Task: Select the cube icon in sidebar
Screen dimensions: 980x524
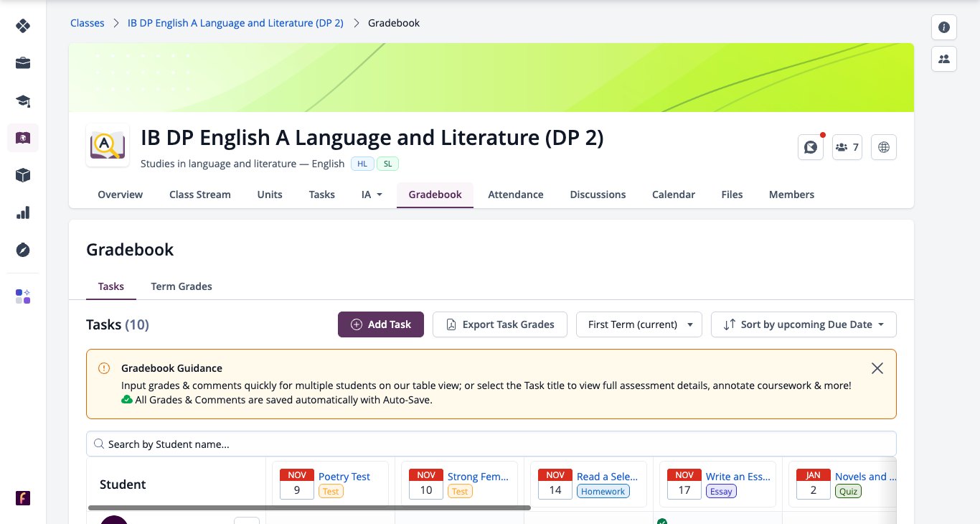Action: tap(23, 175)
